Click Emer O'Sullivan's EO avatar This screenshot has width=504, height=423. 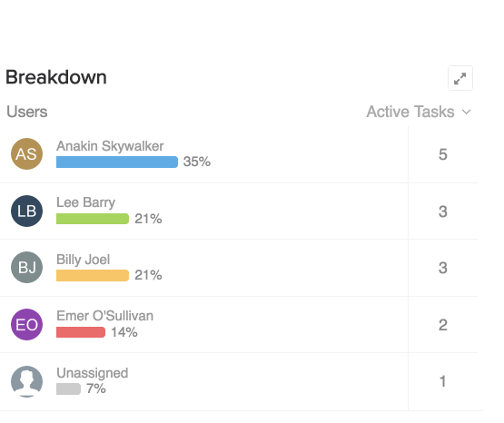[26, 324]
